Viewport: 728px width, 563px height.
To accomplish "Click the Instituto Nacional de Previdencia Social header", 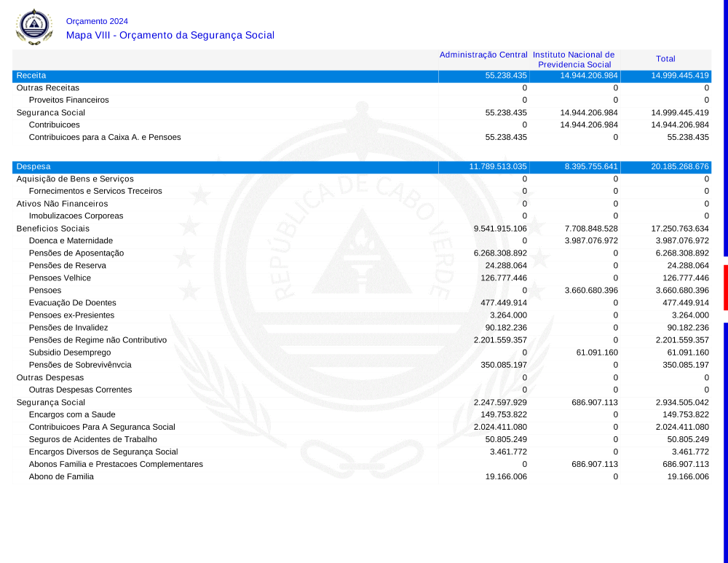I will point(574,60).
